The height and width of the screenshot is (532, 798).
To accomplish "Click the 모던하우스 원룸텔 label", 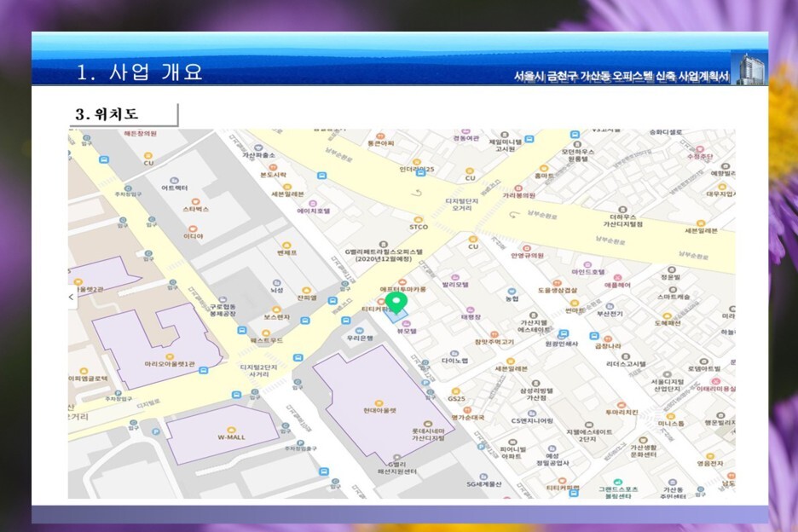I will pyautogui.click(x=578, y=155).
